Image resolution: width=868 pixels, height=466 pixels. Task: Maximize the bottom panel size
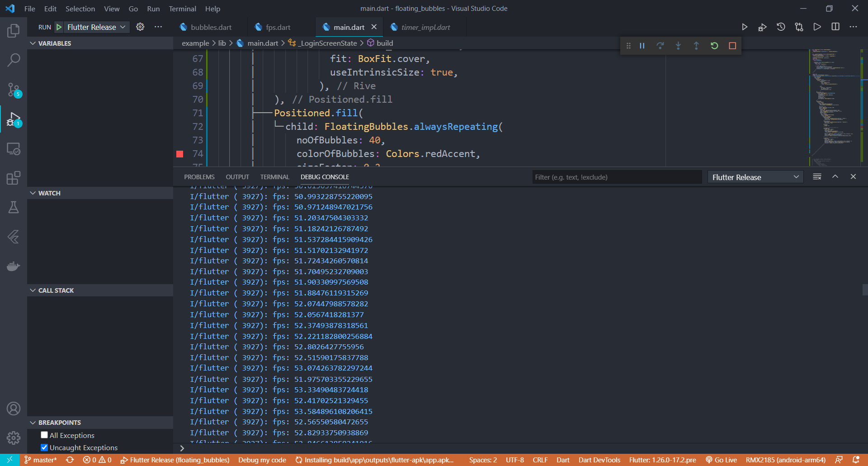tap(835, 176)
